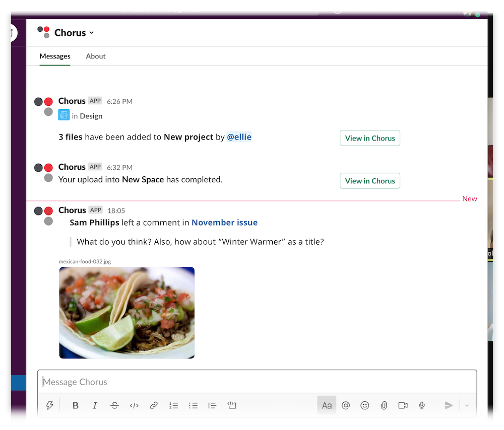504x430 pixels.
Task: Start a bulleted list
Action: coord(193,406)
